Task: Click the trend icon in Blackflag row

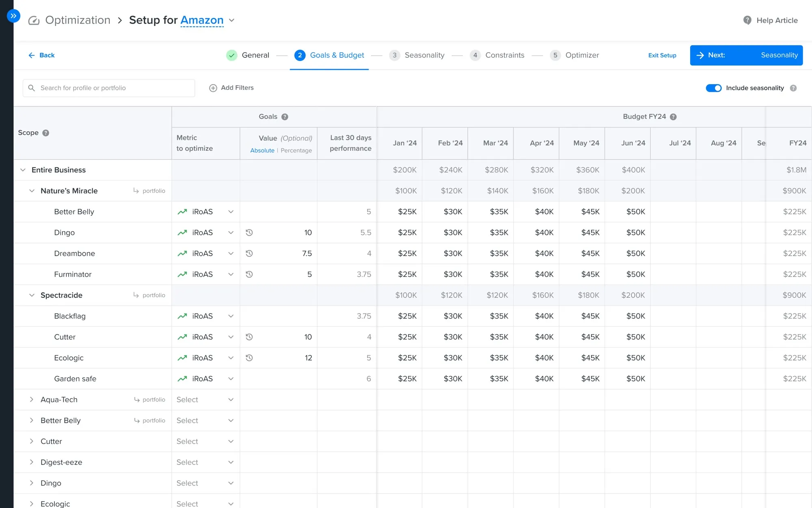Action: point(182,316)
